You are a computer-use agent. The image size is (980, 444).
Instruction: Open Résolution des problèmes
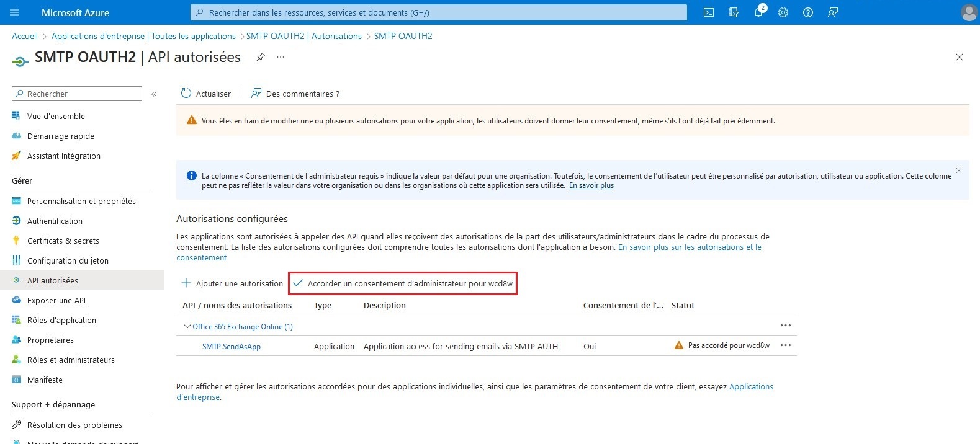click(74, 425)
